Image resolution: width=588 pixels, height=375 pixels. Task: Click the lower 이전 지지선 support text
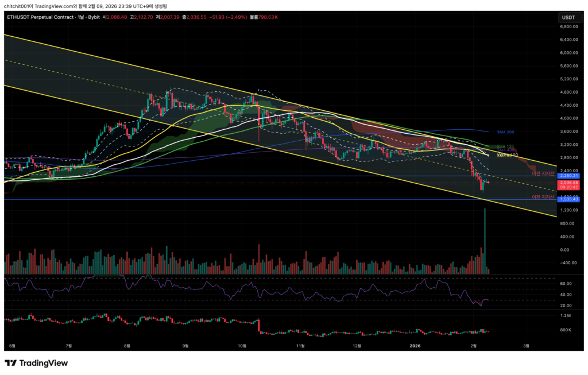[543, 196]
